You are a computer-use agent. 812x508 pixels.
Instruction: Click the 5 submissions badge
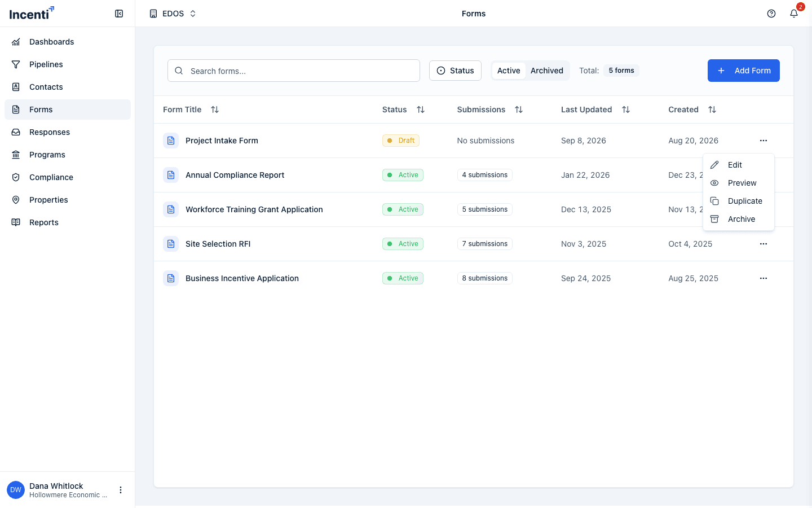tap(485, 209)
